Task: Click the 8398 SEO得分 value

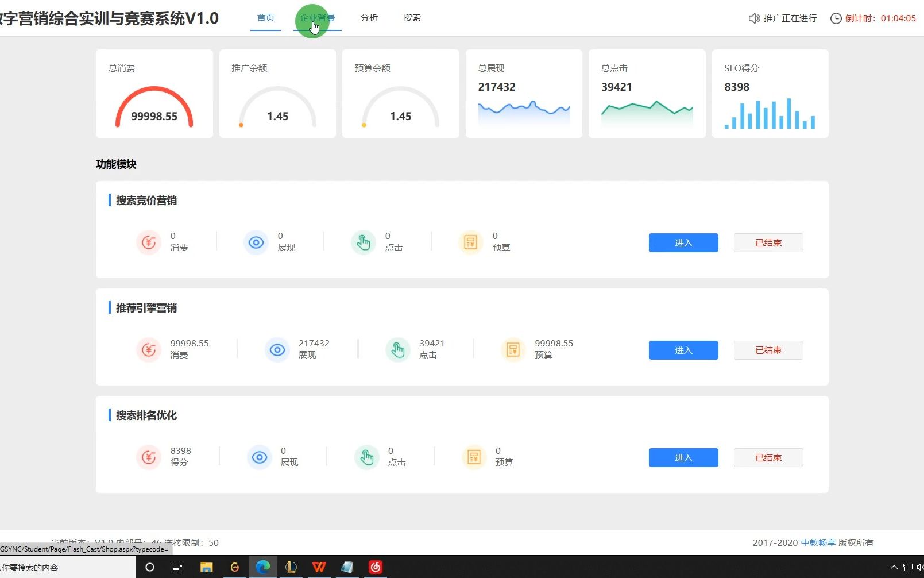Action: [x=737, y=87]
